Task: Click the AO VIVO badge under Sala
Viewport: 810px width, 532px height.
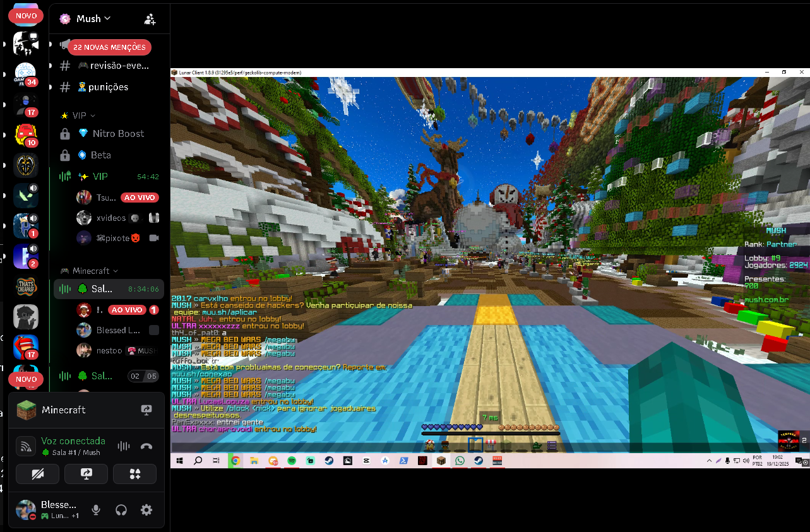Action: pos(126,310)
